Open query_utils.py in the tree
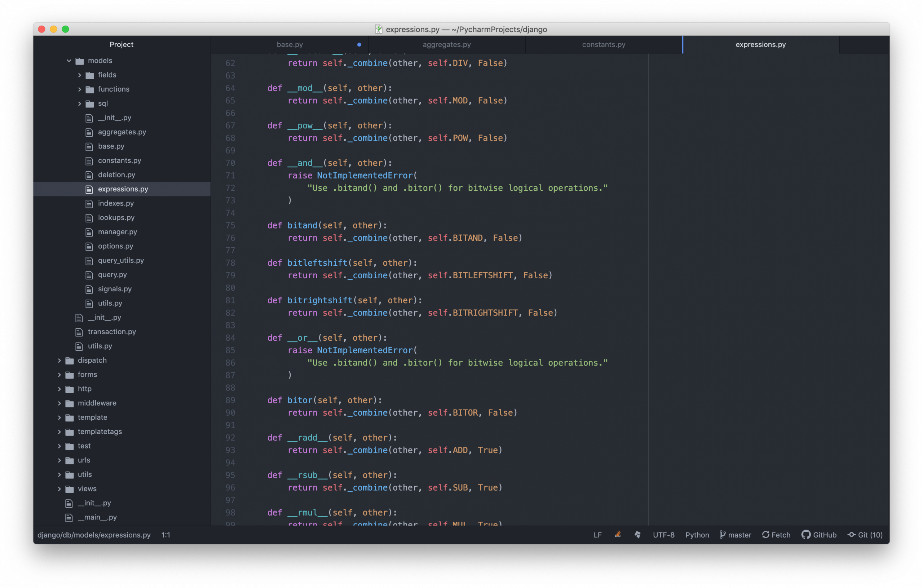This screenshot has width=923, height=588. (x=121, y=260)
